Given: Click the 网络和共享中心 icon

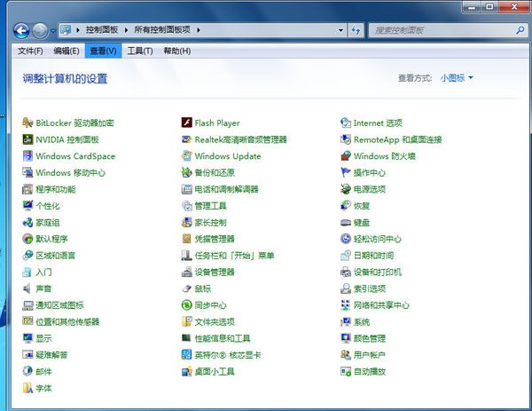Looking at the screenshot, I should point(346,304).
